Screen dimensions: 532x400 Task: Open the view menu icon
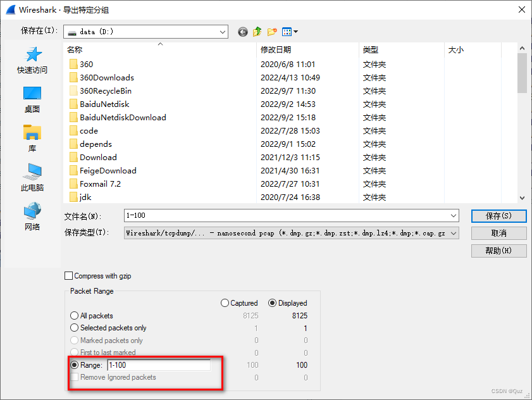pyautogui.click(x=287, y=32)
